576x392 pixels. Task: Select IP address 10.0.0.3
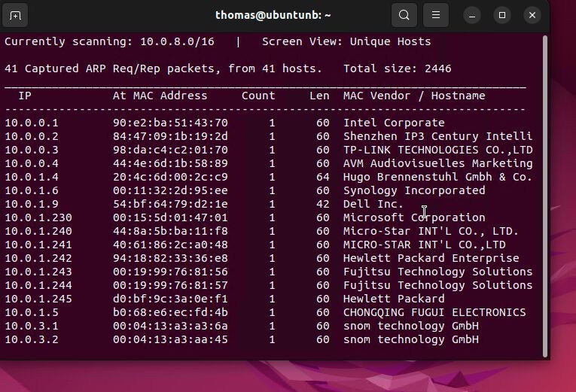(31, 150)
